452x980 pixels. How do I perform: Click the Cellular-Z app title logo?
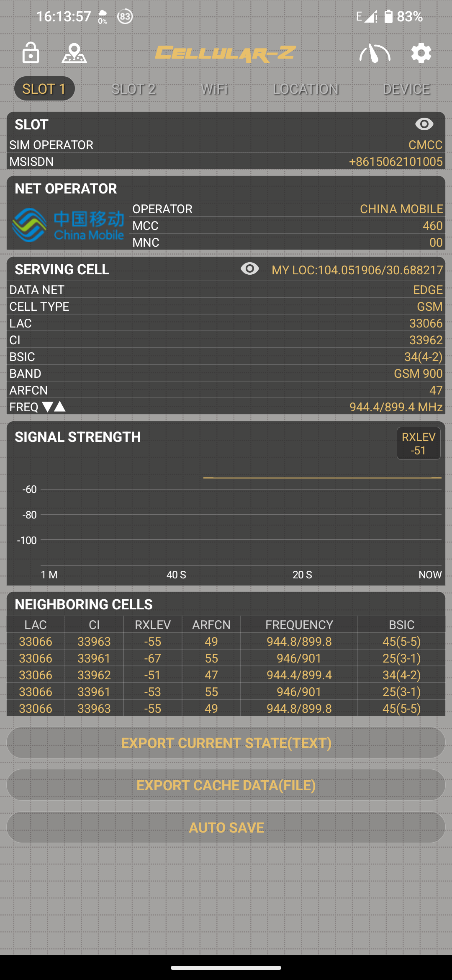pos(225,54)
